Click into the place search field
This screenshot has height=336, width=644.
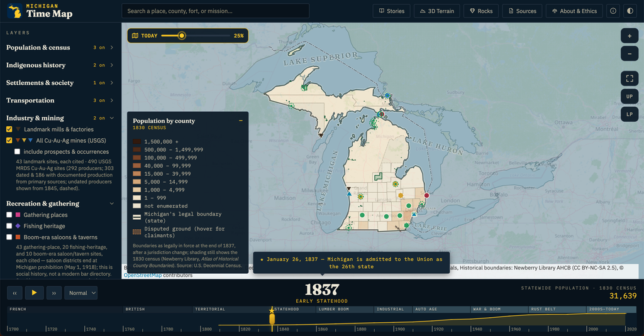(x=215, y=11)
